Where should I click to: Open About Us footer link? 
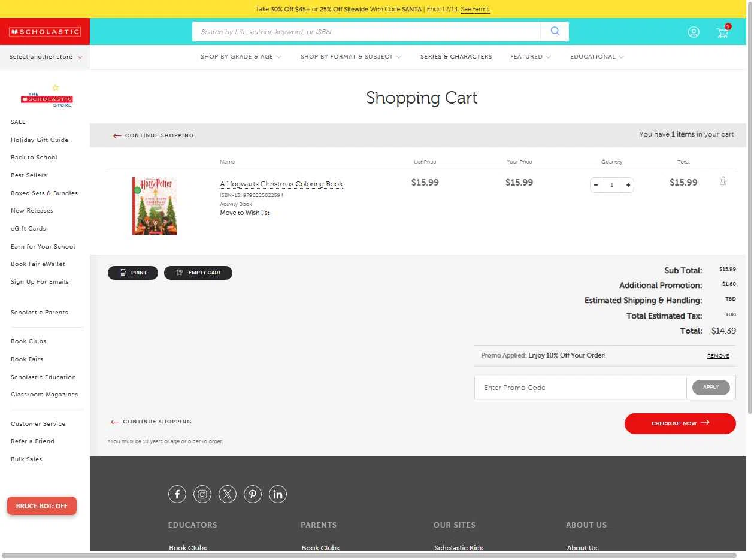[582, 547]
